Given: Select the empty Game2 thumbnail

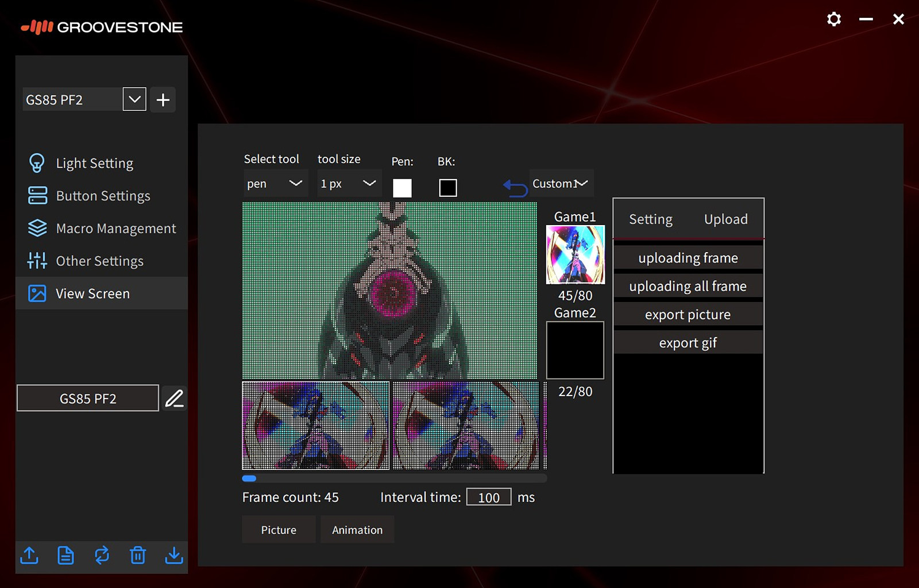Looking at the screenshot, I should [575, 350].
